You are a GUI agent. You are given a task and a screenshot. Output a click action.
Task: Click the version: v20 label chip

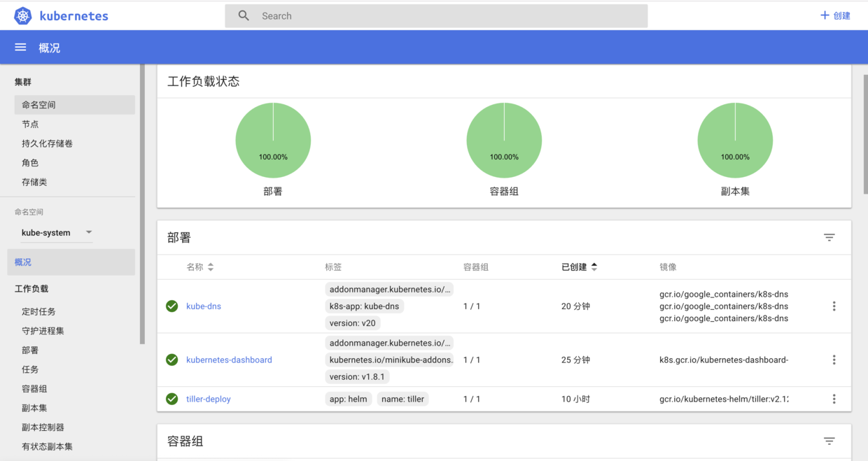pos(353,323)
